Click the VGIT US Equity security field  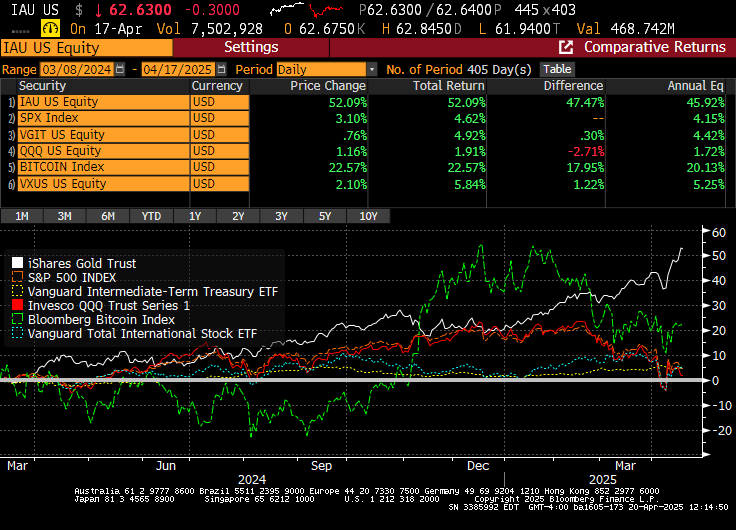(103, 135)
